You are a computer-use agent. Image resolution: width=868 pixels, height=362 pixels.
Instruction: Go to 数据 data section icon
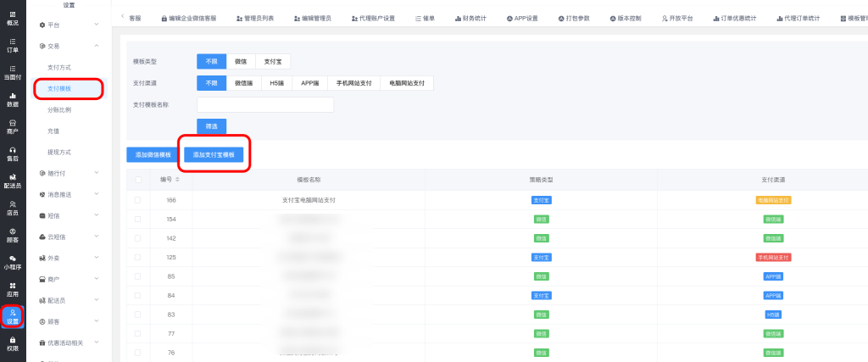click(x=12, y=99)
